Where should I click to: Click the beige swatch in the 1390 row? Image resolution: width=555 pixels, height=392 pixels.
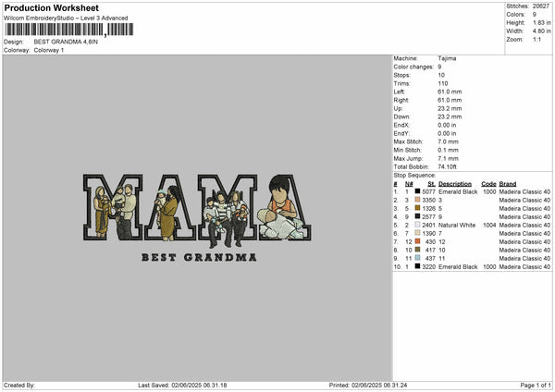[417, 233]
